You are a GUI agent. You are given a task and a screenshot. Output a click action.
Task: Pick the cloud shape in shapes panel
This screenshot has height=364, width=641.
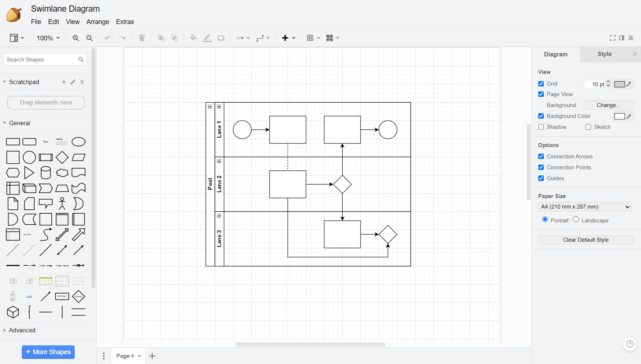coord(62,173)
